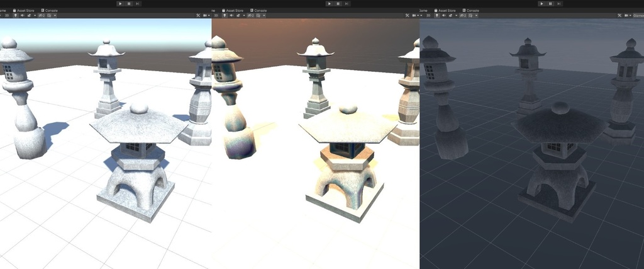
Task: Open Console tab in the dark night window
Action: 470,10
